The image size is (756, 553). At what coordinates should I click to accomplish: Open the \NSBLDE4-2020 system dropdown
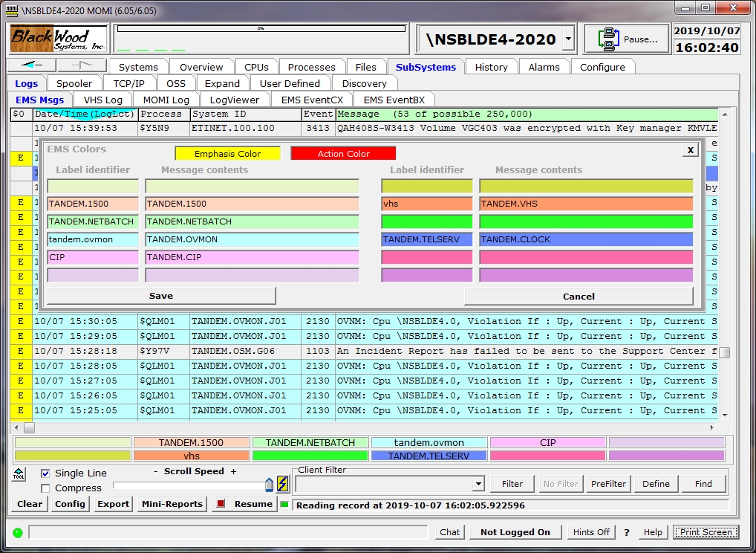coord(567,39)
